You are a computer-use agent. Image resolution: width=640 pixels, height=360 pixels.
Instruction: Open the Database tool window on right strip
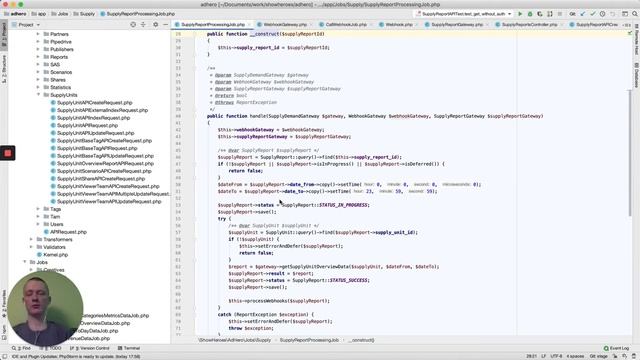coord(636,75)
